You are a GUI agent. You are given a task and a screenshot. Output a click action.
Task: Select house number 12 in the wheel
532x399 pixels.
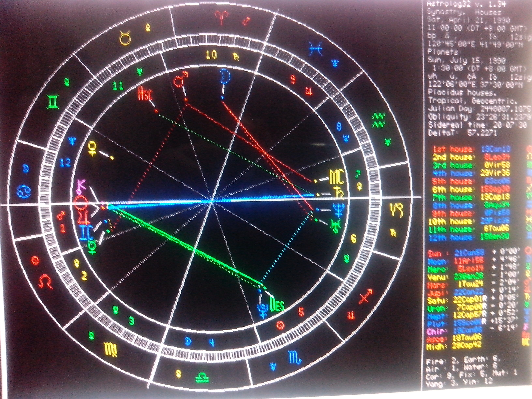65,162
